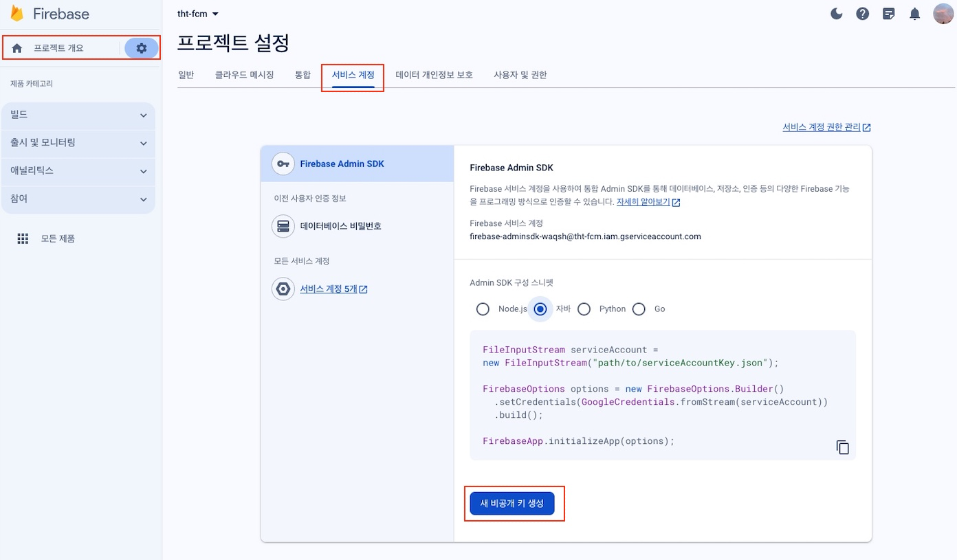Open the notifications bell
Image resolution: width=957 pixels, height=560 pixels.
[915, 14]
